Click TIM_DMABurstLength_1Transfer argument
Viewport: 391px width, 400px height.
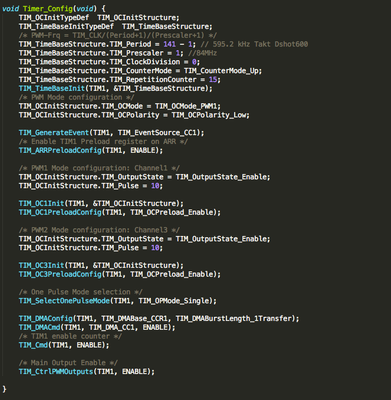[x=234, y=318]
